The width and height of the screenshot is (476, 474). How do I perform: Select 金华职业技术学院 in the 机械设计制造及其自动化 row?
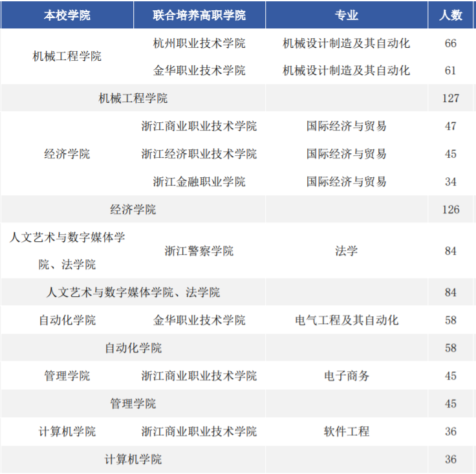[199, 70]
